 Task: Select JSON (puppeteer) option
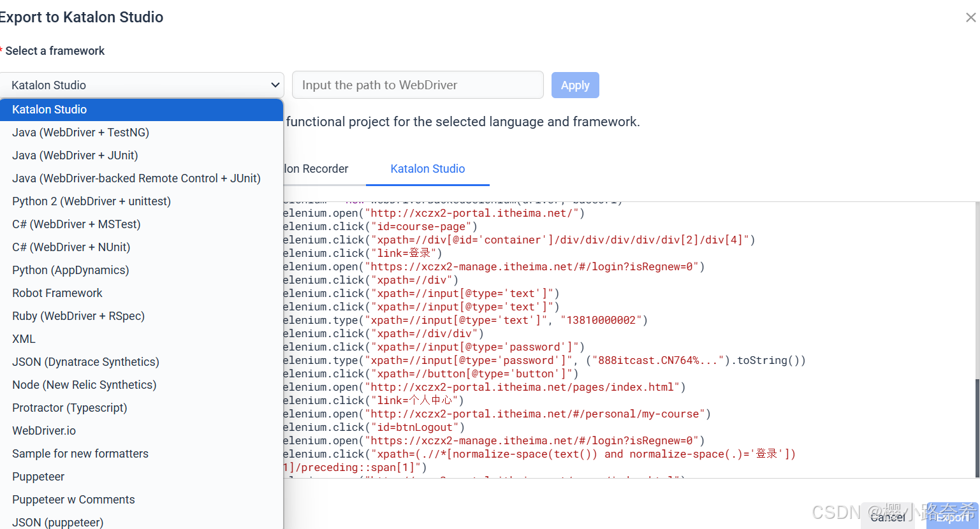[x=142, y=521]
